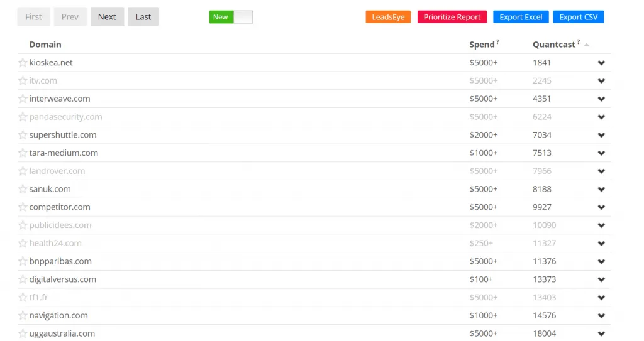The width and height of the screenshot is (644, 341).
Task: Mark tara-medium.com as favorite
Action: click(23, 153)
